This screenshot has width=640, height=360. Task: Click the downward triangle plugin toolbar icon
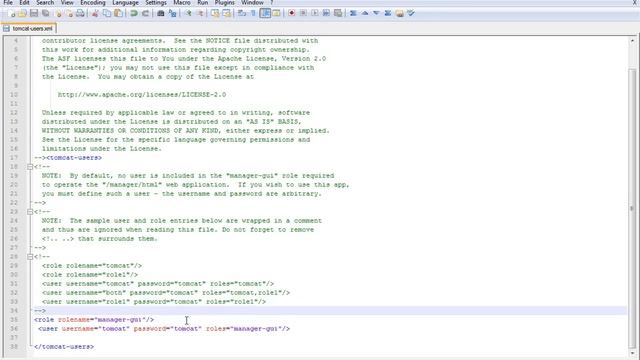click(376, 13)
